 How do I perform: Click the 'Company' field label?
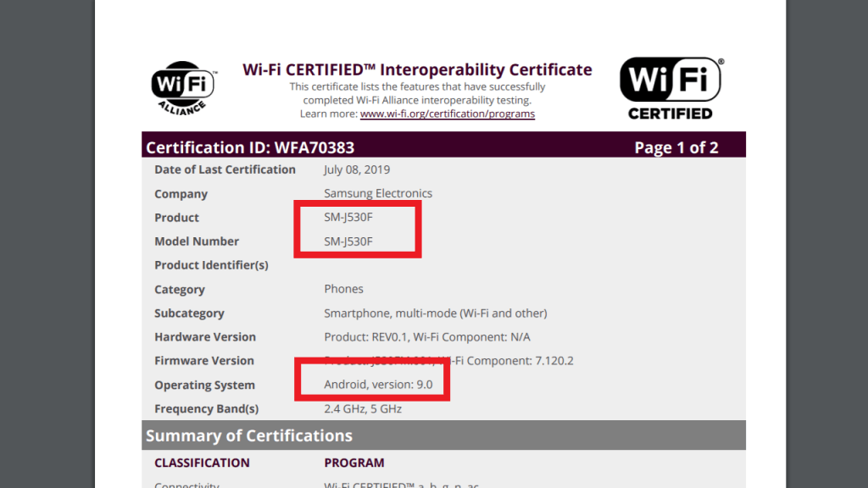[181, 194]
